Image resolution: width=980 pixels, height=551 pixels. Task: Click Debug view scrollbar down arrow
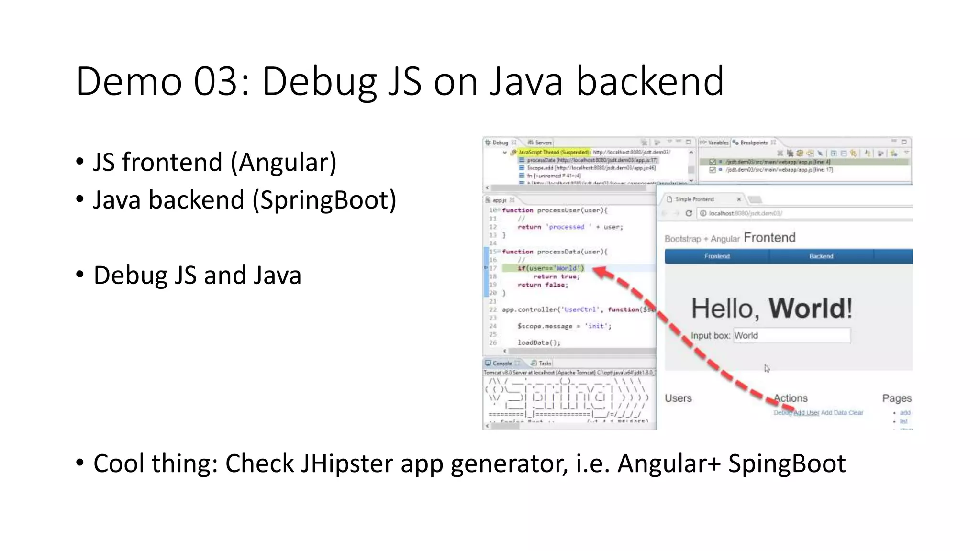pos(691,182)
